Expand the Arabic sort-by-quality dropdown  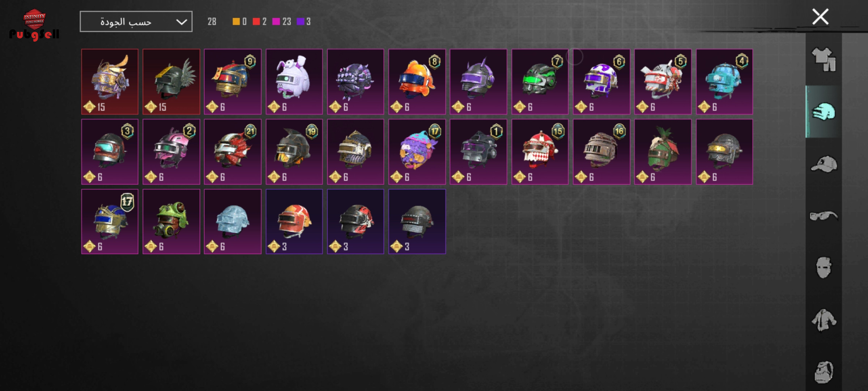tap(136, 22)
